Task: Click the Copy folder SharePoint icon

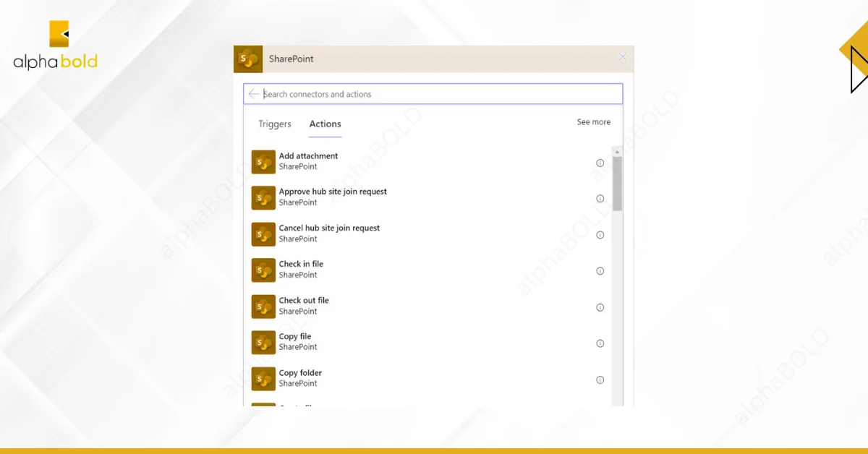Action: click(263, 379)
